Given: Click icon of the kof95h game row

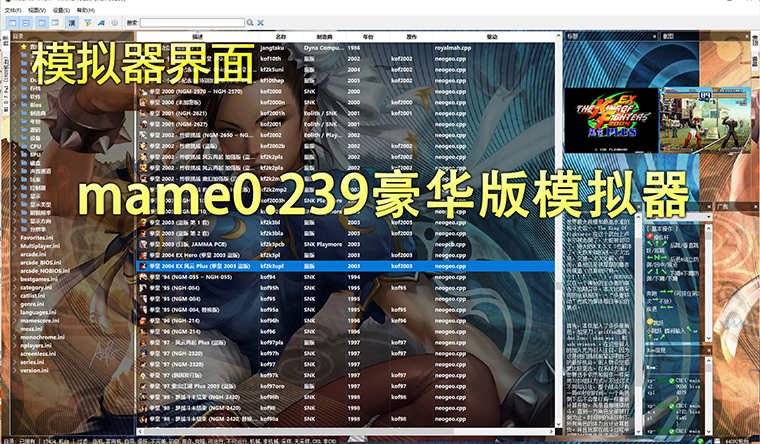Looking at the screenshot, I should click(143, 288).
